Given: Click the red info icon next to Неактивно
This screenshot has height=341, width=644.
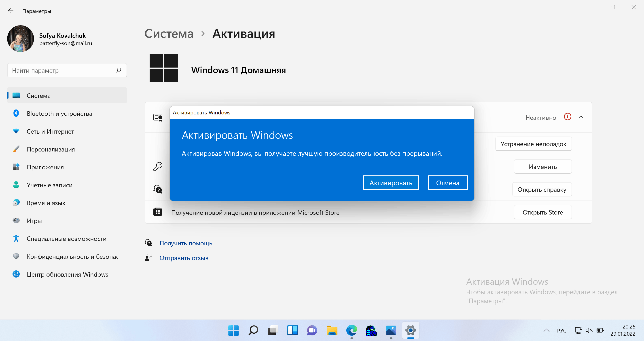Looking at the screenshot, I should click(568, 117).
